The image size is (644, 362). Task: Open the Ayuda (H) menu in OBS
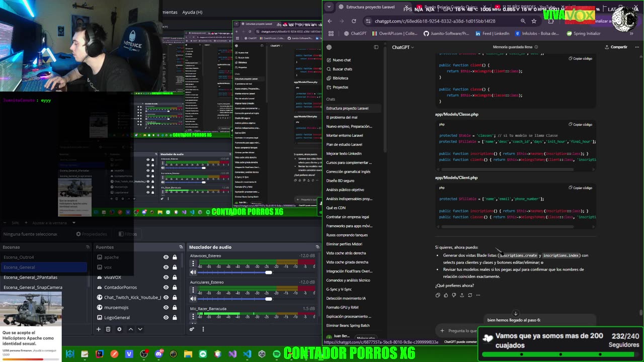(192, 12)
